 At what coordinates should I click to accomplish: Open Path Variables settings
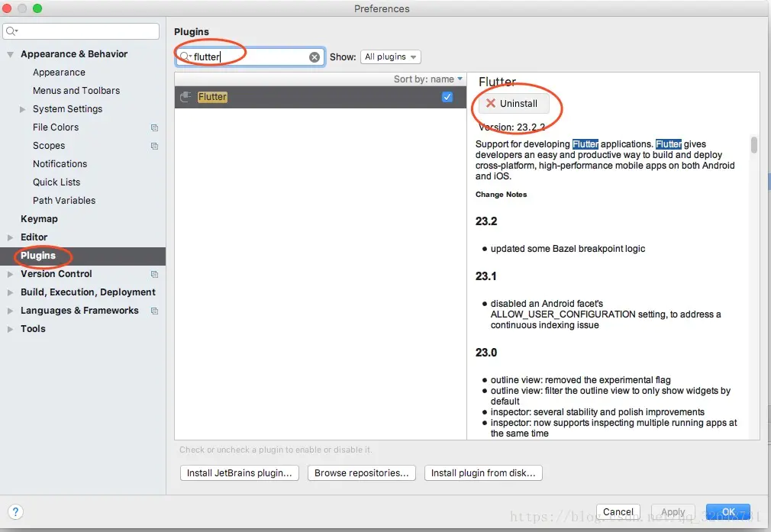(64, 201)
